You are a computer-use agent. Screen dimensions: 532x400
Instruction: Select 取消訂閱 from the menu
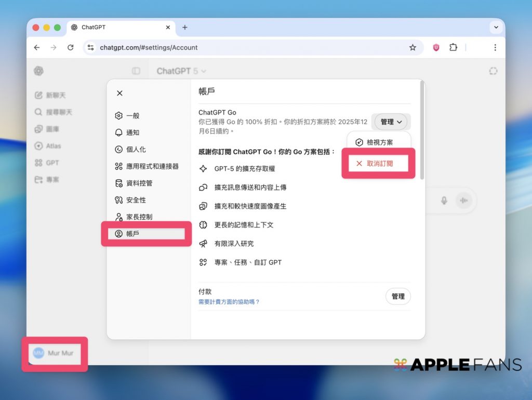pos(379,163)
